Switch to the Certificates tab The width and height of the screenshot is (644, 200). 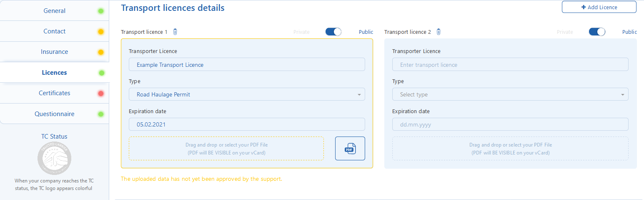55,93
